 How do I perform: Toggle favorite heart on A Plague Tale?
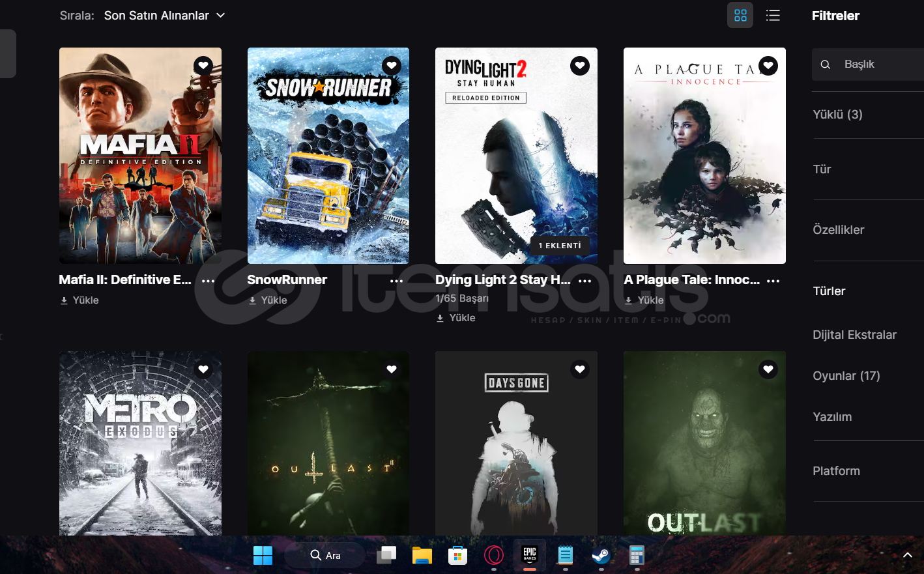coord(768,65)
